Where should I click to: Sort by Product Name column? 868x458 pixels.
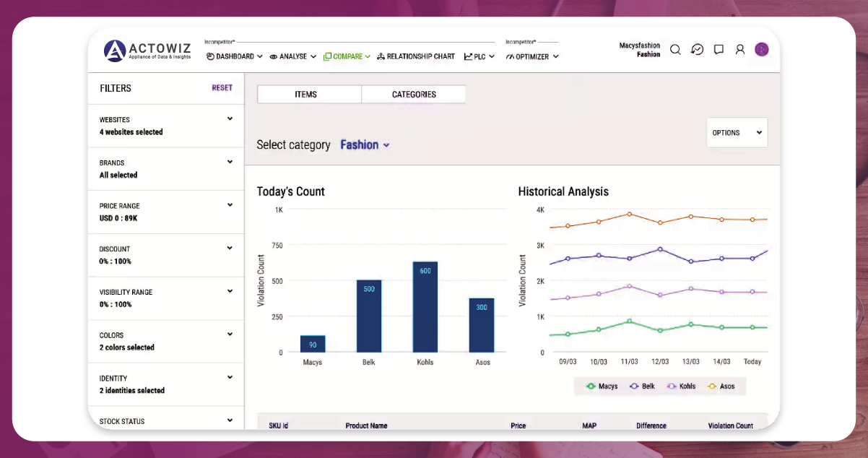366,425
